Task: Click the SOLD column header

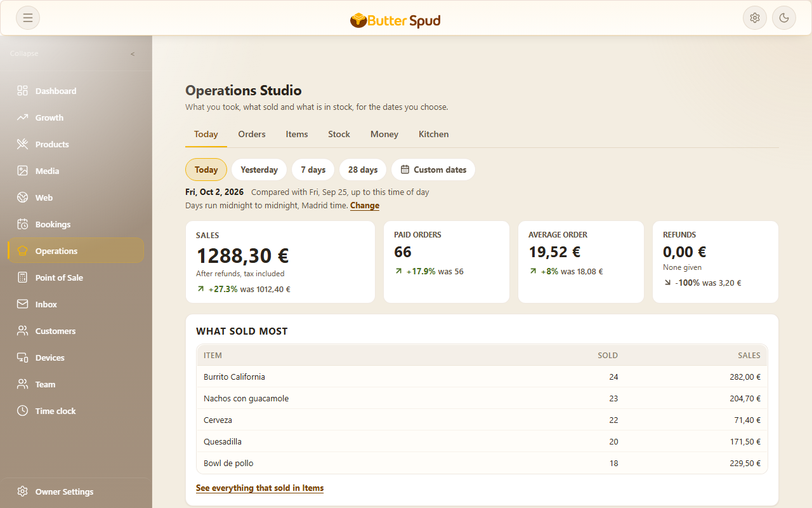Action: click(608, 356)
